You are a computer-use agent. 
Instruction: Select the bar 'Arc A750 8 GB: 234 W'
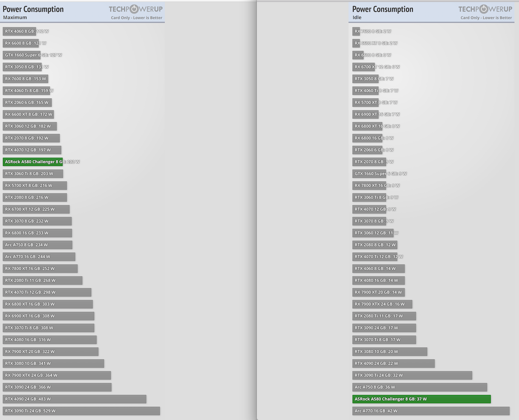pyautogui.click(x=37, y=245)
